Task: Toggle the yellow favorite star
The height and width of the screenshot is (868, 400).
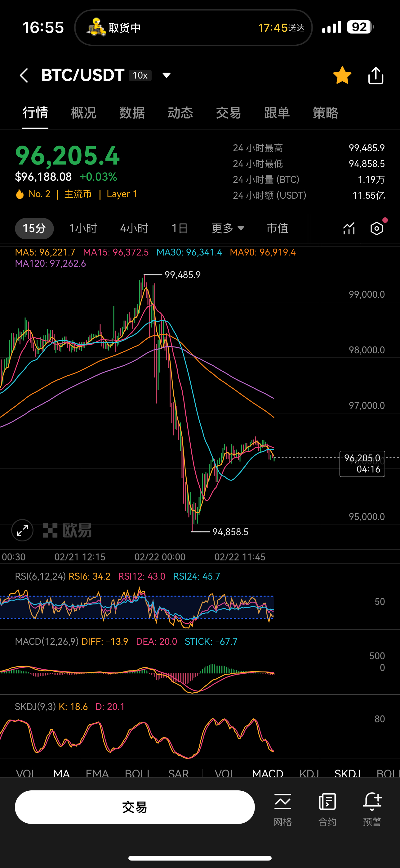Action: click(x=342, y=75)
